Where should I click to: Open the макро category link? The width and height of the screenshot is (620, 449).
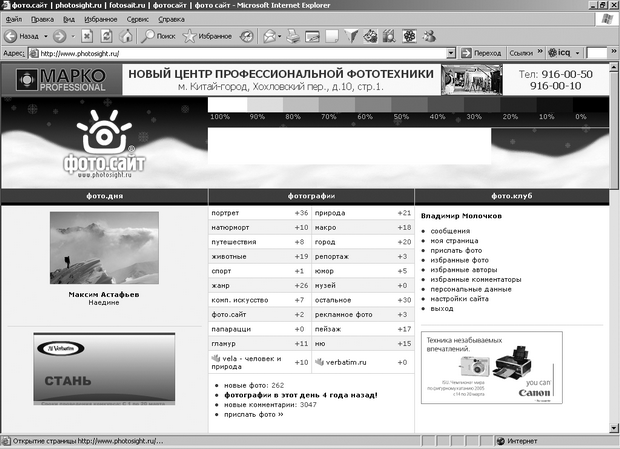click(325, 228)
